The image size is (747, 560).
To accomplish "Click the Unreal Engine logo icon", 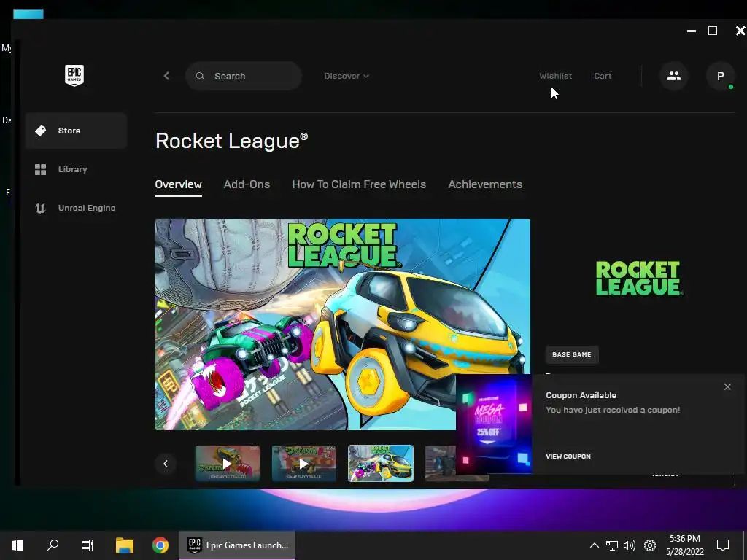I will tap(41, 208).
